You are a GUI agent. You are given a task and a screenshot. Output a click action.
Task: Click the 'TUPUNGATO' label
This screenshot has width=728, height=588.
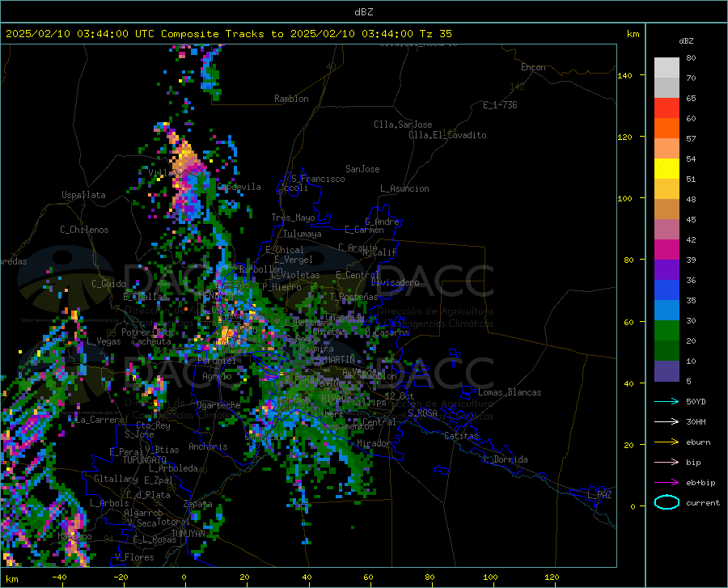(145, 460)
